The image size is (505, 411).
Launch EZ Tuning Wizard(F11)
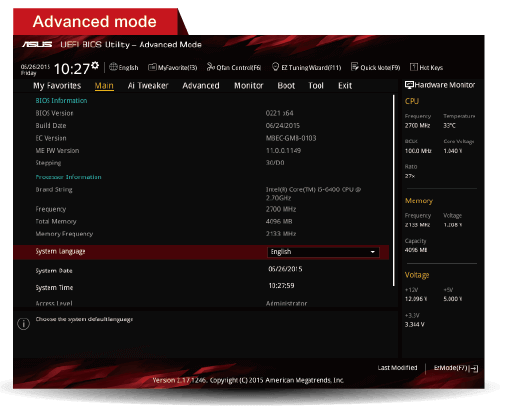coord(307,67)
